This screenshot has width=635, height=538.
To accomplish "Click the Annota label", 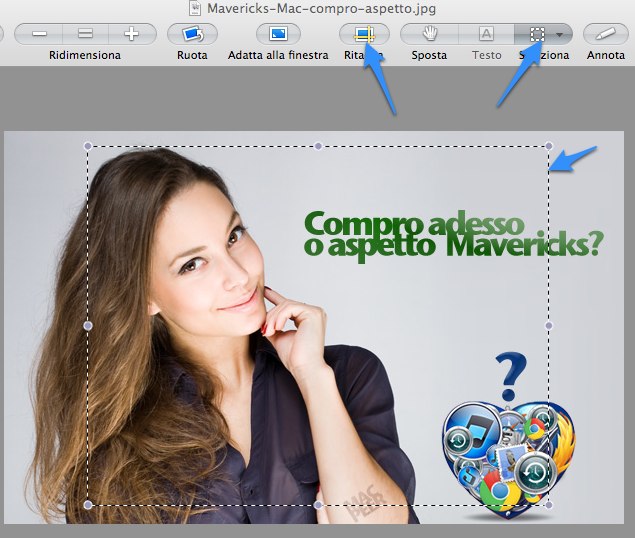I will tap(606, 55).
